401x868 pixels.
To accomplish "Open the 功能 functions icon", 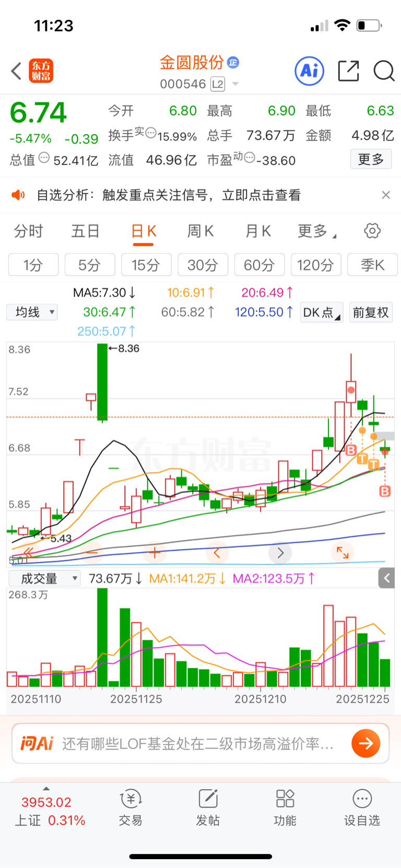I will (285, 807).
